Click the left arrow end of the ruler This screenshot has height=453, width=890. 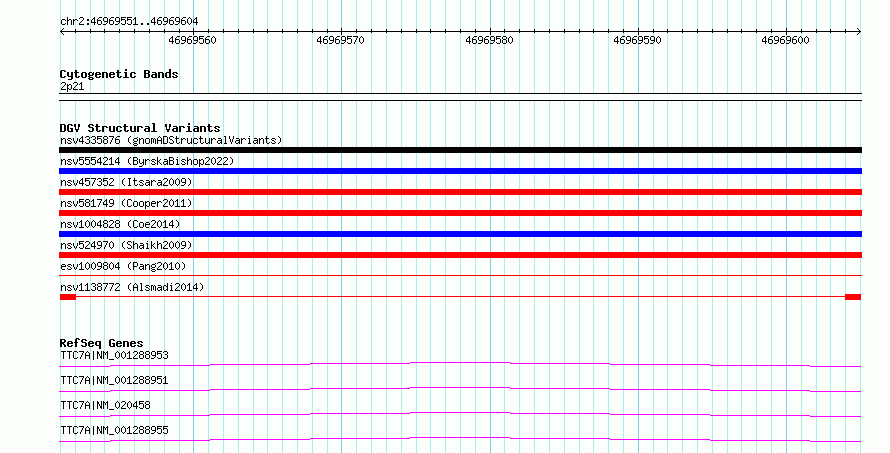(62, 32)
